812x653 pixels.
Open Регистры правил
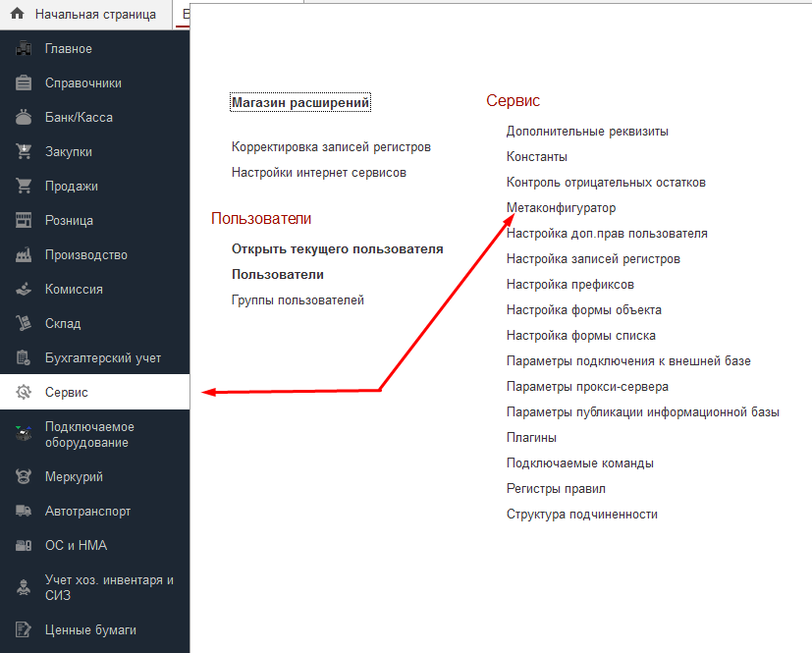pyautogui.click(x=556, y=488)
